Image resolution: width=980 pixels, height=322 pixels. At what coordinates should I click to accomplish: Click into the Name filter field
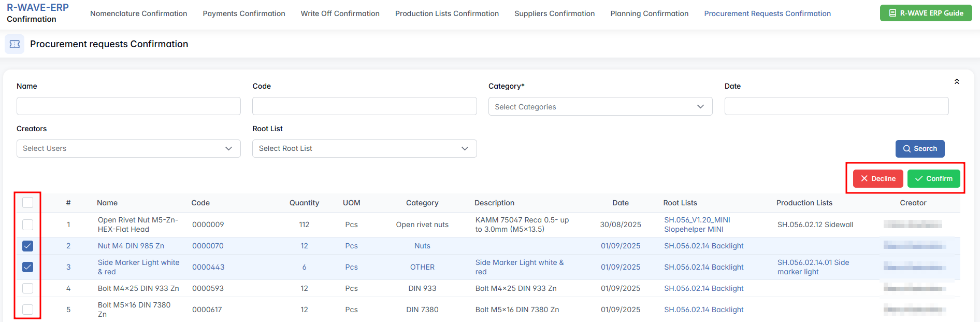(128, 106)
